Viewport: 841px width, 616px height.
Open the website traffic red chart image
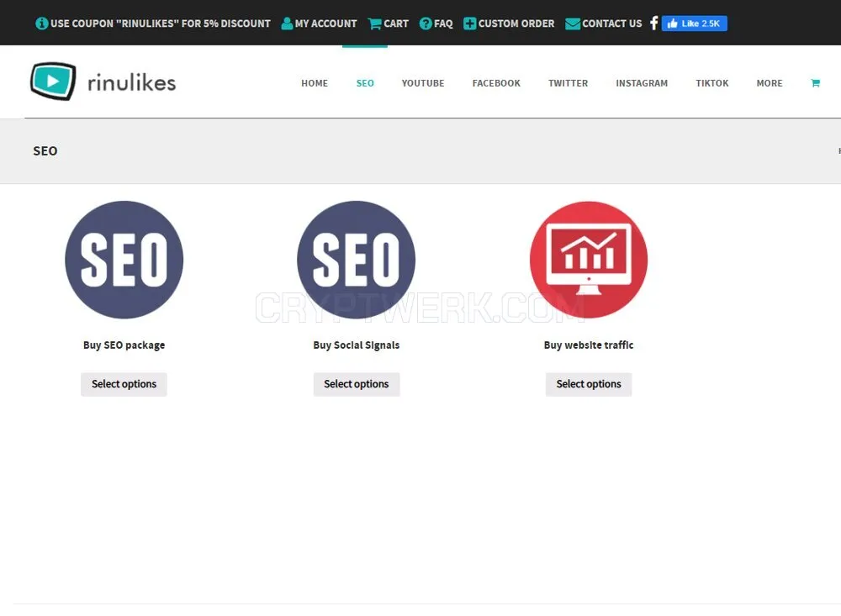tap(589, 260)
